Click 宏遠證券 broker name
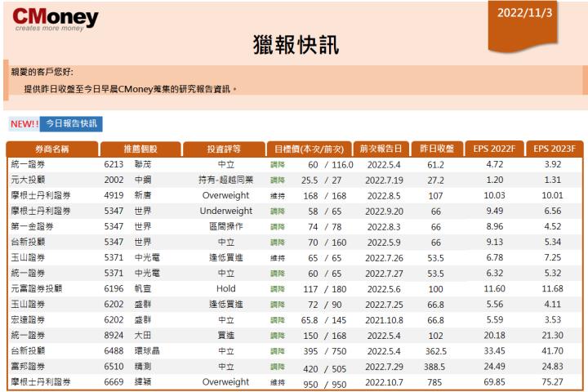Viewport: 588px width, 392px height. pyautogui.click(x=28, y=320)
